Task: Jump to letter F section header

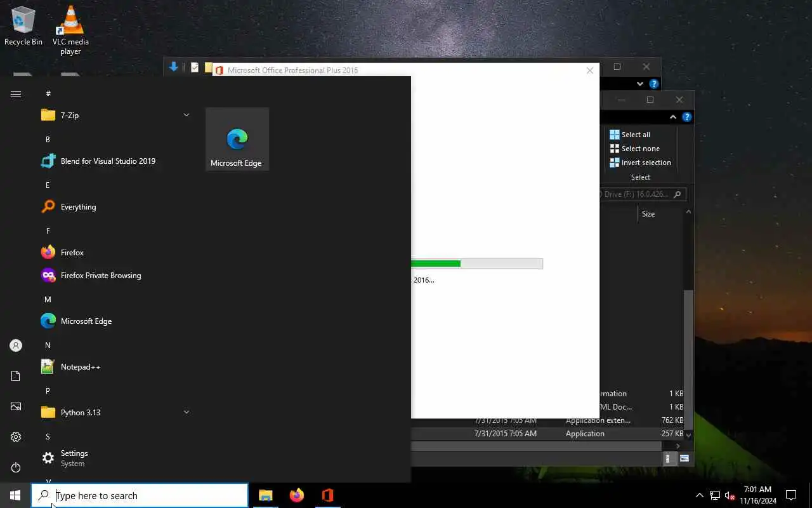Action: 48,231
